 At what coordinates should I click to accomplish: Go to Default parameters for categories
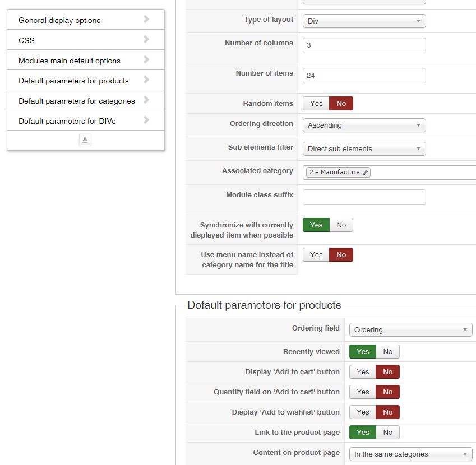pos(76,101)
